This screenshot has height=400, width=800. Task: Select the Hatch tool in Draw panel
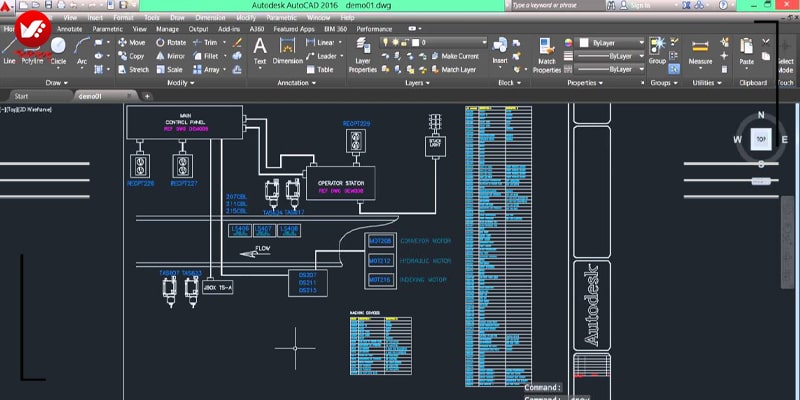(99, 69)
